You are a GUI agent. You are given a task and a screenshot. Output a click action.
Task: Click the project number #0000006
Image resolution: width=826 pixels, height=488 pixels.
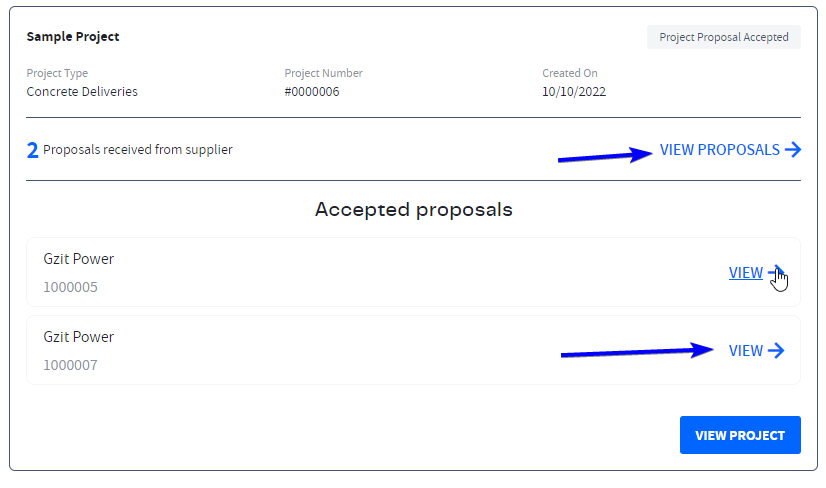coord(312,91)
